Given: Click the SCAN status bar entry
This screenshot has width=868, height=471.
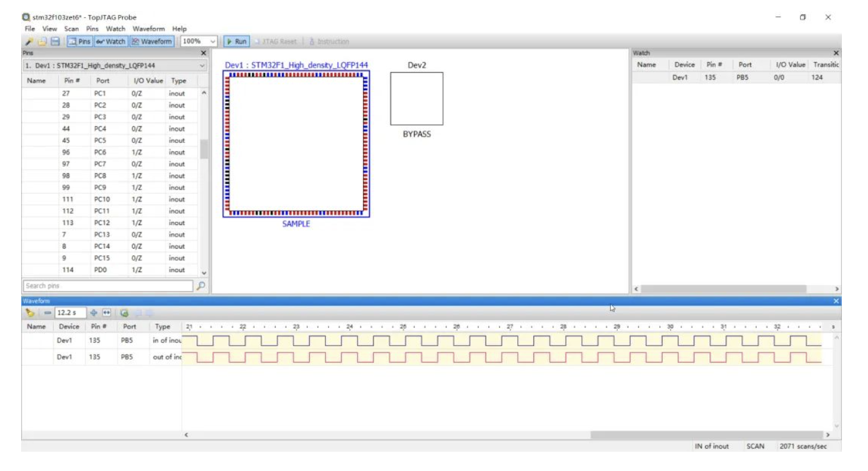Looking at the screenshot, I should tap(756, 446).
